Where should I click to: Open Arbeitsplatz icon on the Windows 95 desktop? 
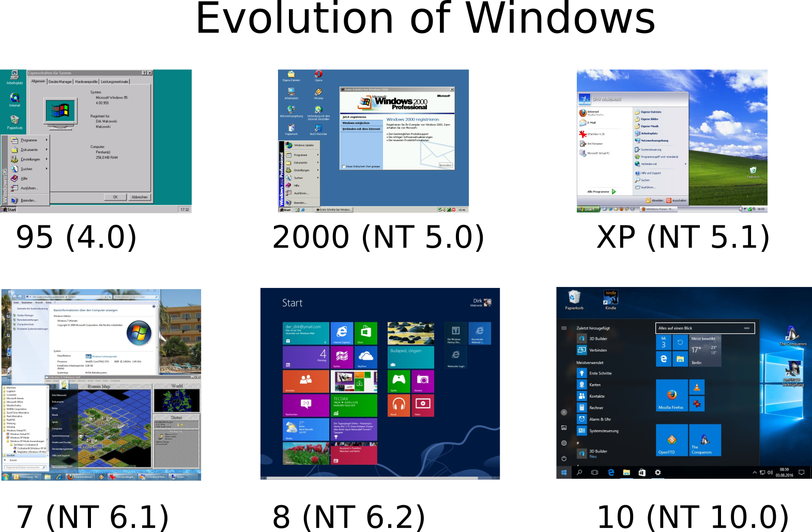[14, 78]
